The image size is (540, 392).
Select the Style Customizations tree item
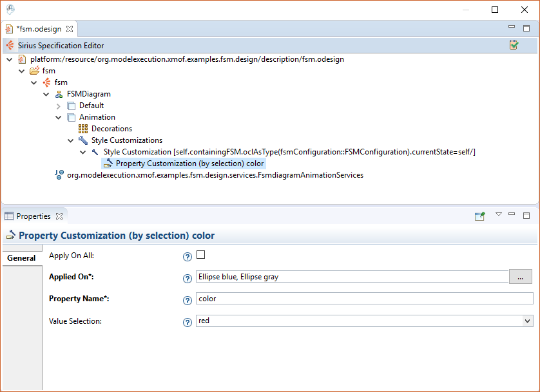point(127,140)
